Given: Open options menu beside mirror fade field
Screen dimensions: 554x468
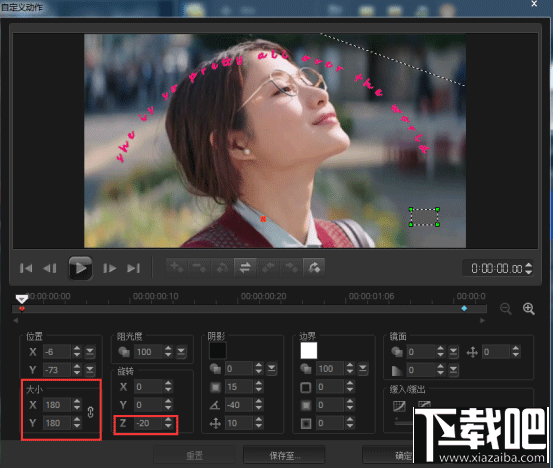Looking at the screenshot, I should [x=453, y=370].
